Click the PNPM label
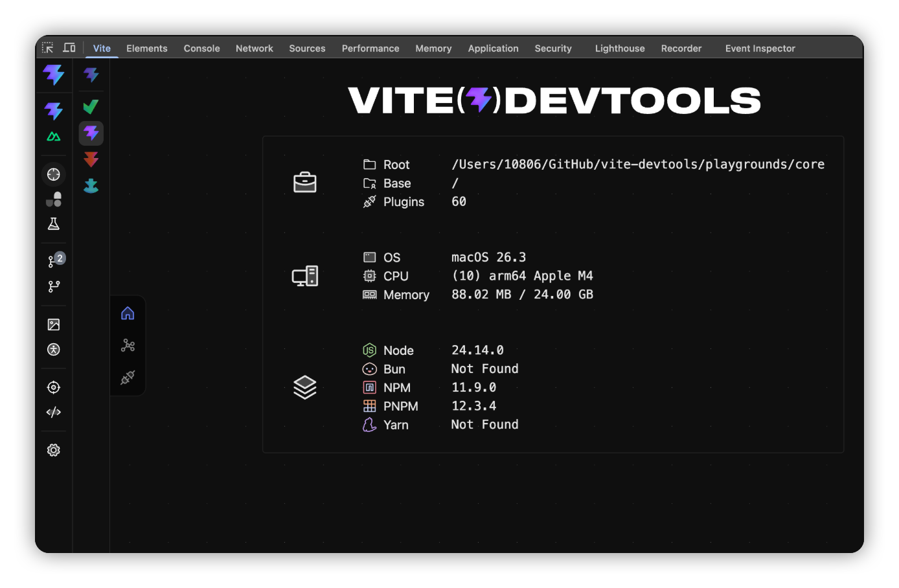Image resolution: width=899 pixels, height=588 pixels. point(400,406)
